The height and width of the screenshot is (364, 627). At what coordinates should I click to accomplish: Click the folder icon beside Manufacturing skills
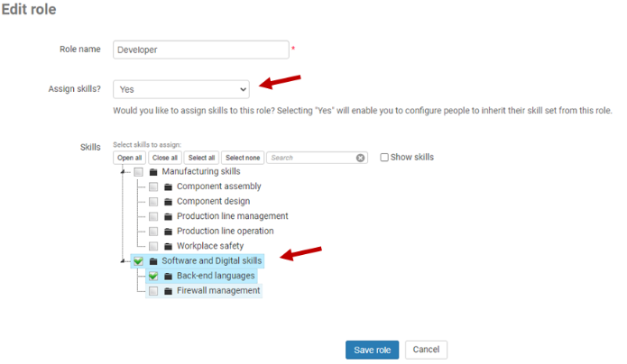(153, 172)
